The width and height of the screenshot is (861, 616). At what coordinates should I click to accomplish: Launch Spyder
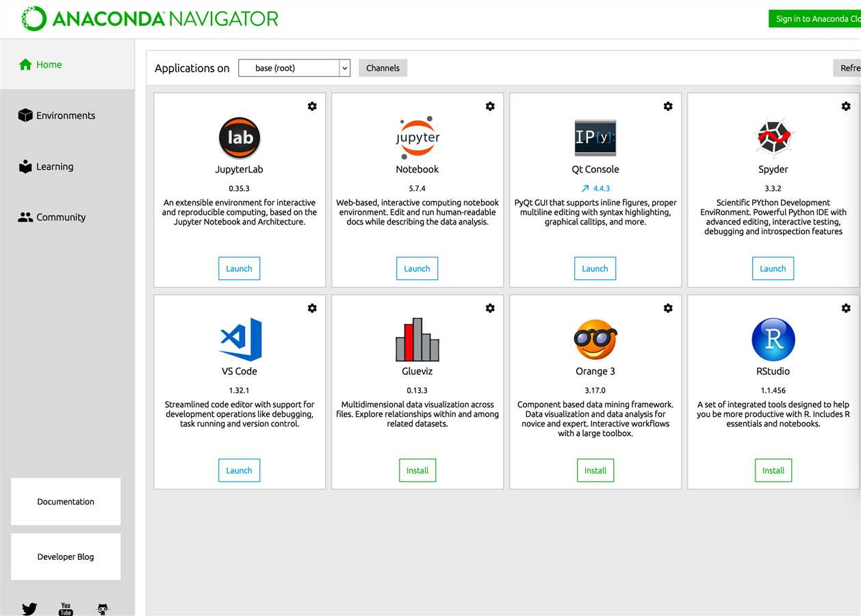(773, 268)
